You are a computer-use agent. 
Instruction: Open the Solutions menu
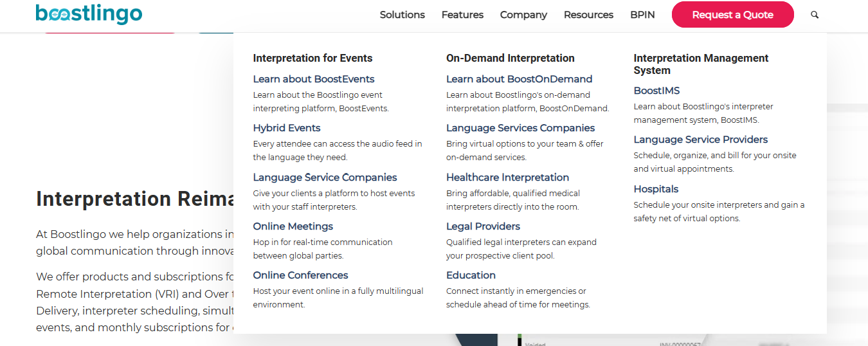[x=402, y=15]
